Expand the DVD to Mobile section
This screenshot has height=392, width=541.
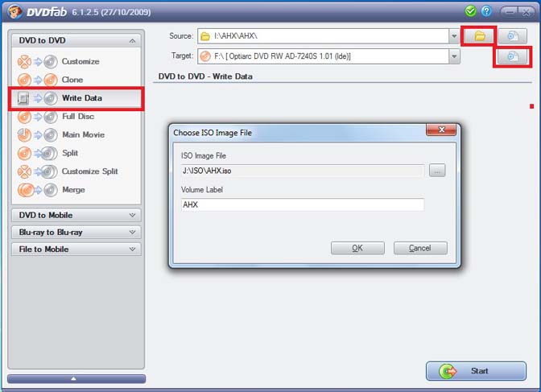coord(132,215)
